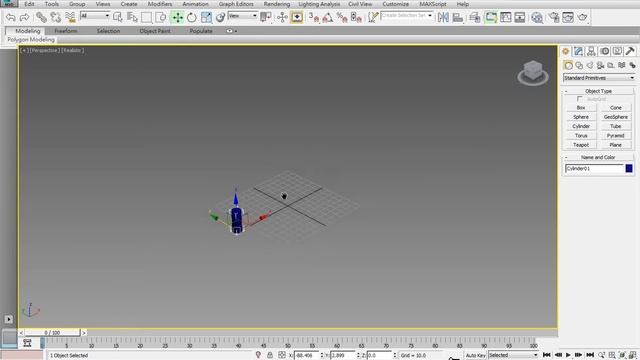Click the blue object color swatch

629,168
